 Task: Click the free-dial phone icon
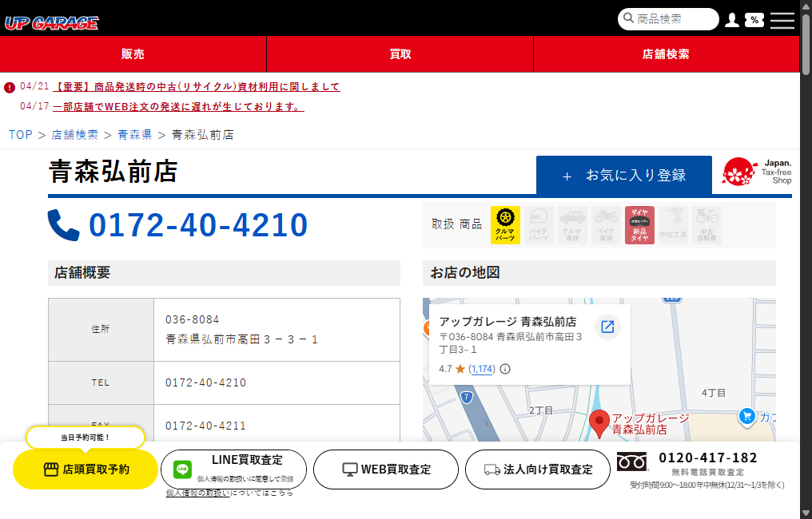(632, 461)
